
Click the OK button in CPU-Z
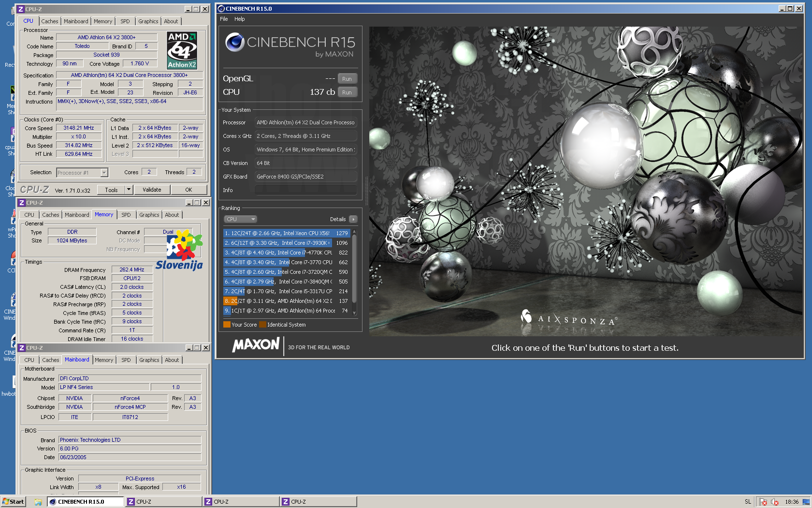click(188, 190)
